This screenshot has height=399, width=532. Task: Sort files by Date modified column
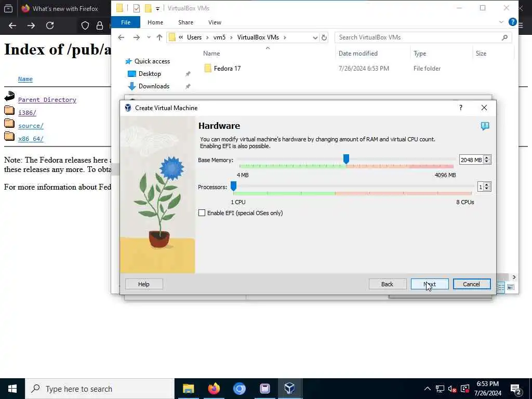(358, 54)
